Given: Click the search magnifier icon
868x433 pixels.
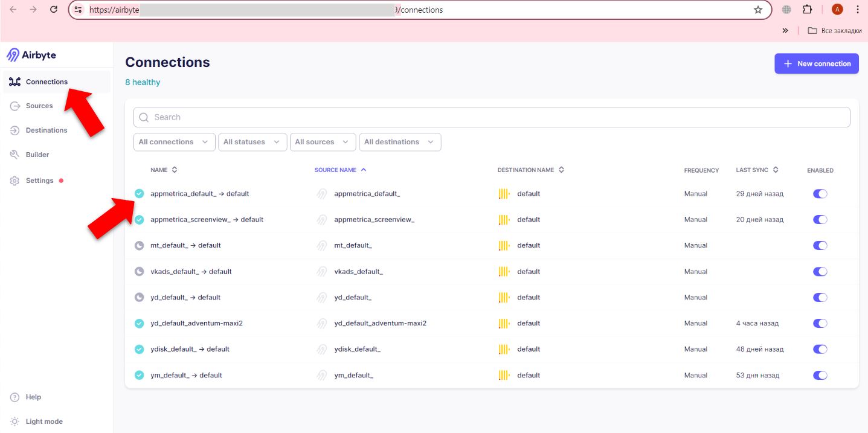Looking at the screenshot, I should click(144, 117).
